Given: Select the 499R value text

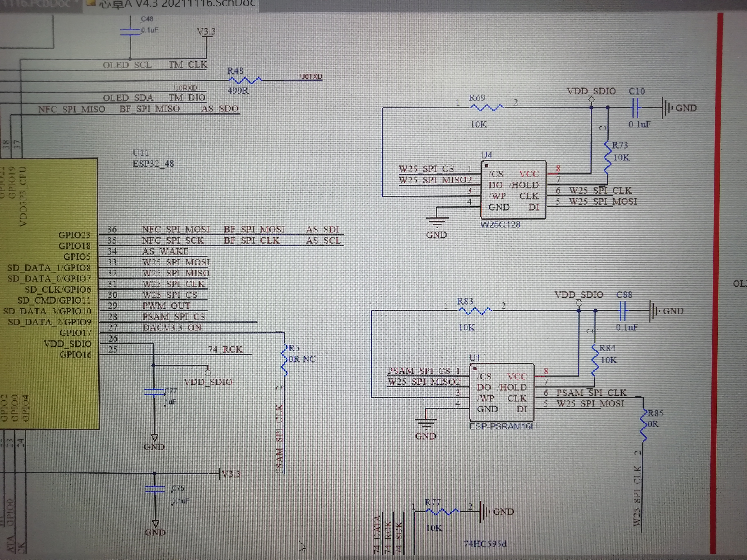Looking at the screenshot, I should click(238, 91).
